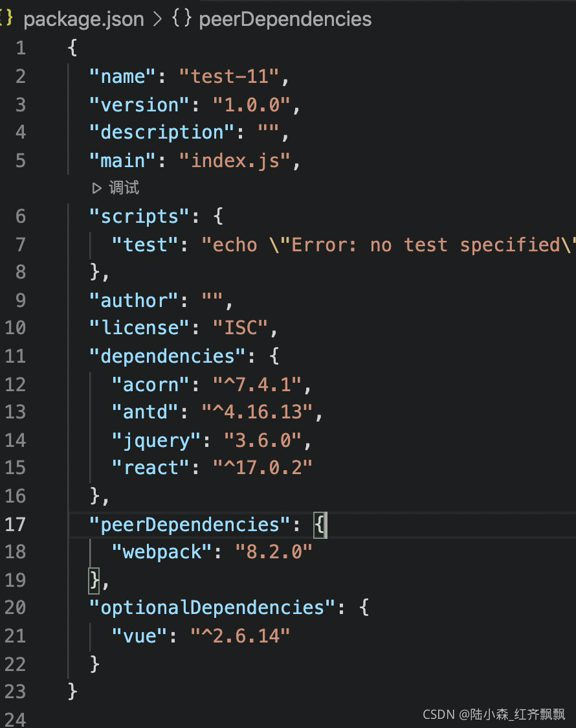Click the "test" key inside scripts
This screenshot has height=728, width=576.
145,245
